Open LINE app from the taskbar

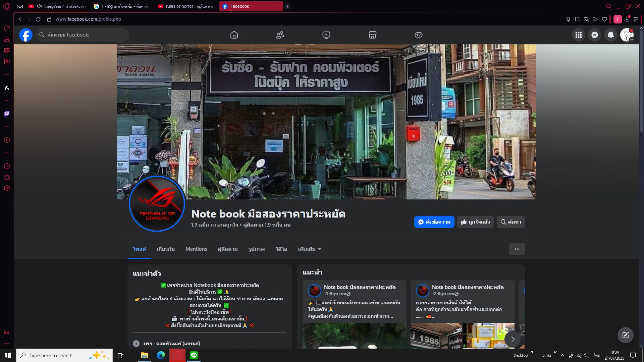pos(194,355)
